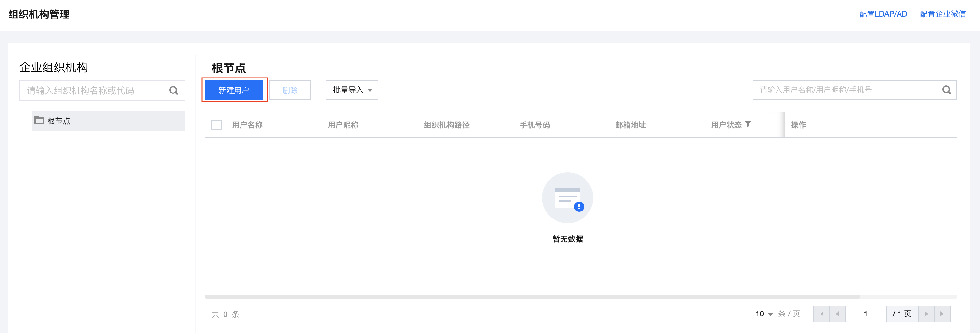Open the 配置企业微信 link

pyautogui.click(x=943, y=14)
